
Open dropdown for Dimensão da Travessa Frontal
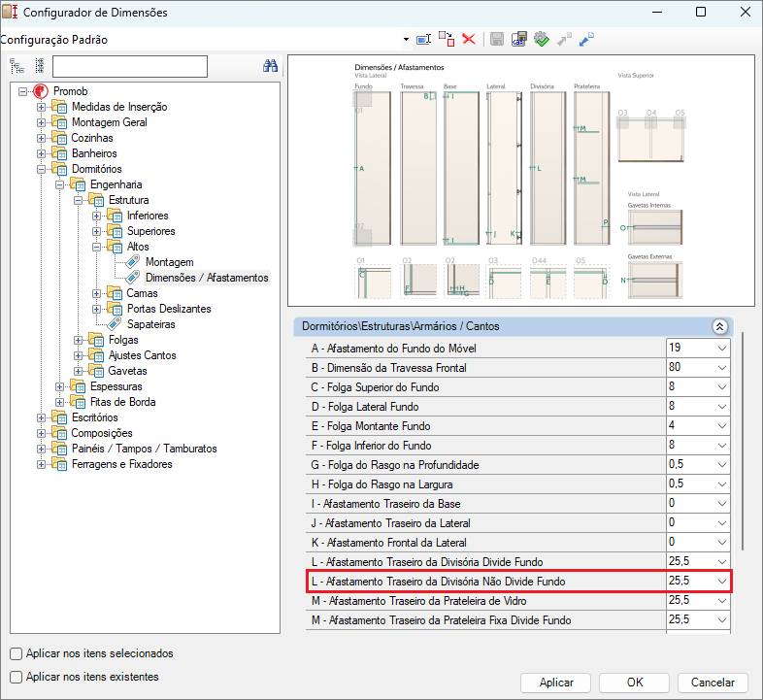[x=721, y=368]
